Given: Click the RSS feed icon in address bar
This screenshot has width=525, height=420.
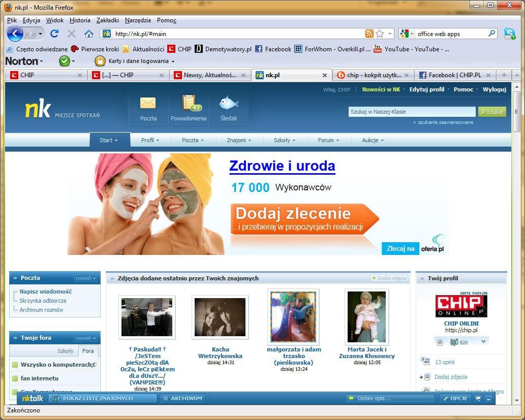Looking at the screenshot, I should [x=369, y=34].
